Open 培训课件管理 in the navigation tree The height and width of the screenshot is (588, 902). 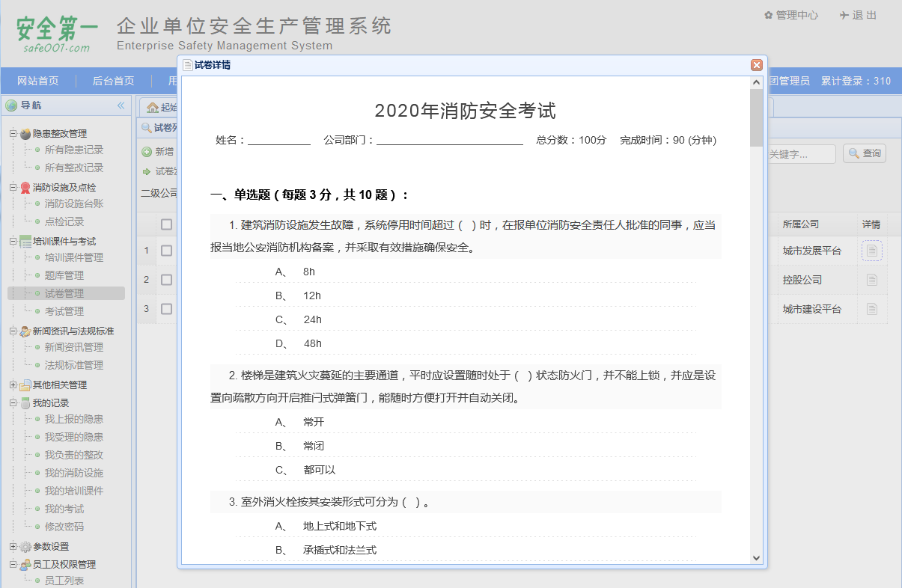74,257
